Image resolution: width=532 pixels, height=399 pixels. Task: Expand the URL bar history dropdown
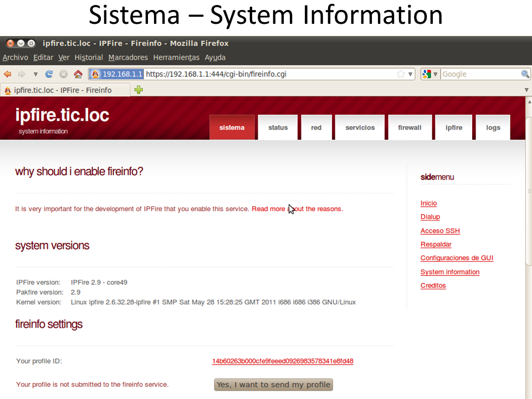pyautogui.click(x=411, y=74)
